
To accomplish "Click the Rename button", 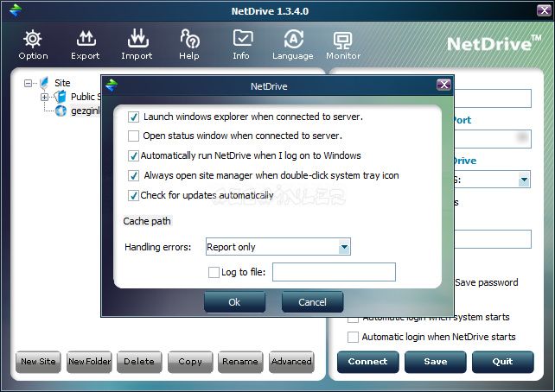I will coord(240,362).
